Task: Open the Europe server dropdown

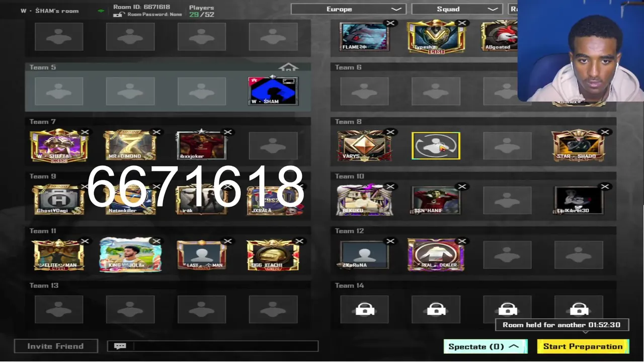Action: 349,9
